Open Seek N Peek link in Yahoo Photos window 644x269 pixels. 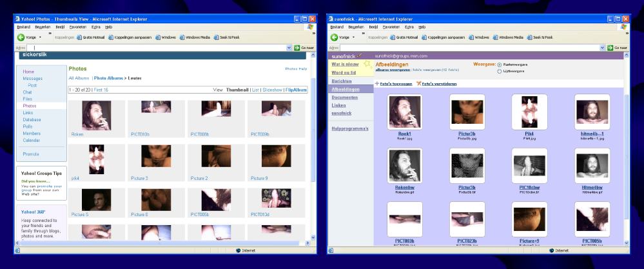pyautogui.click(x=226, y=37)
